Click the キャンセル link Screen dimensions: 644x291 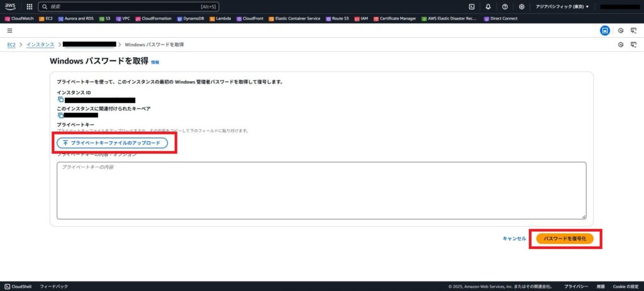(514, 239)
